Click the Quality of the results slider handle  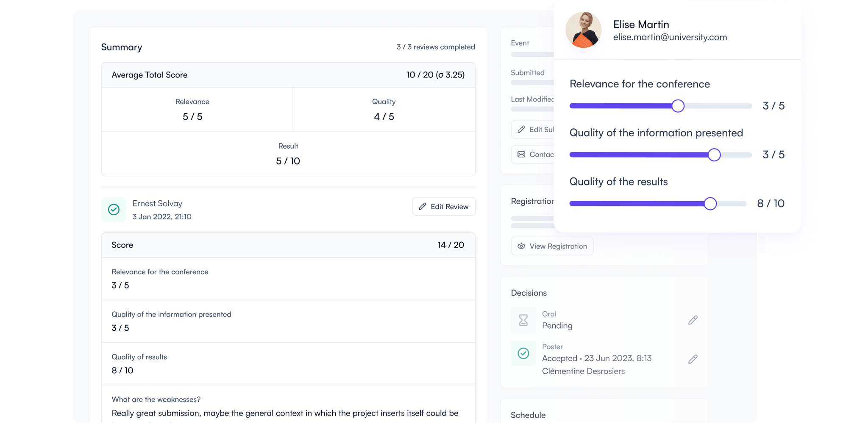710,204
